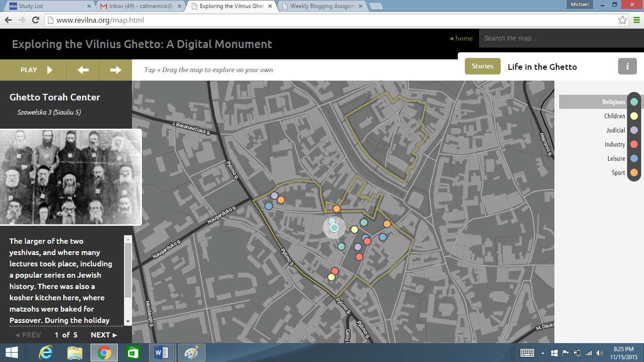
Task: Switch to the Inbox Gmail tab
Action: (x=140, y=6)
